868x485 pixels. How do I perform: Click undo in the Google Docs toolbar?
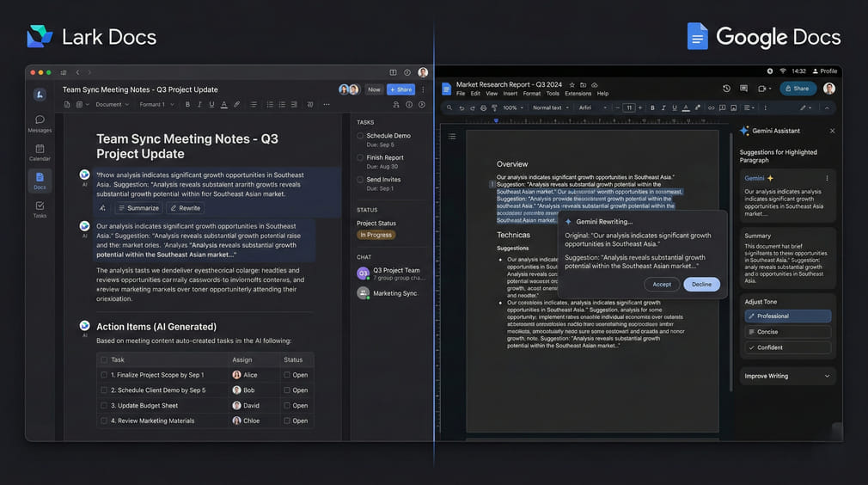tap(462, 108)
